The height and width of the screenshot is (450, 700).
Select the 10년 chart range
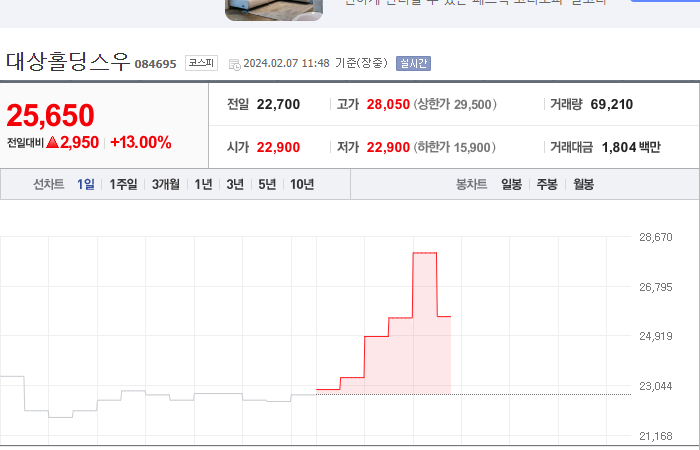point(302,184)
